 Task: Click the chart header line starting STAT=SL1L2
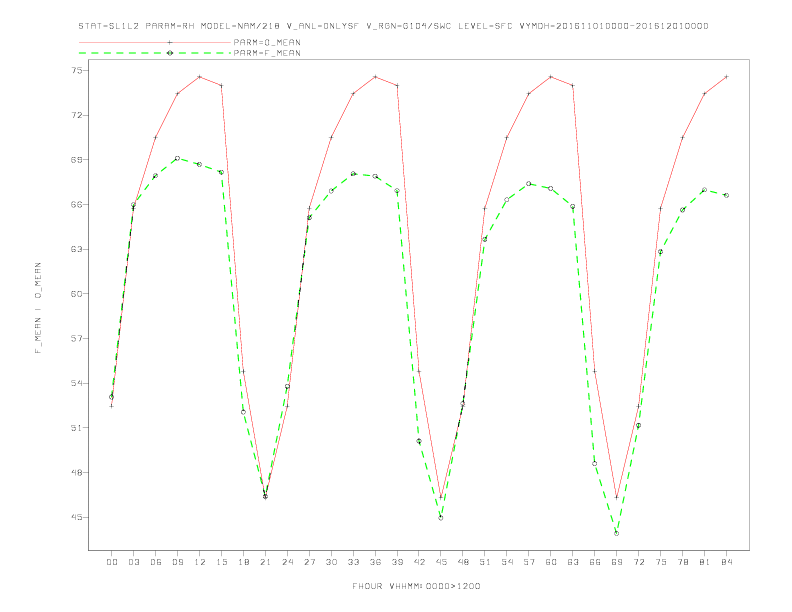point(393,26)
